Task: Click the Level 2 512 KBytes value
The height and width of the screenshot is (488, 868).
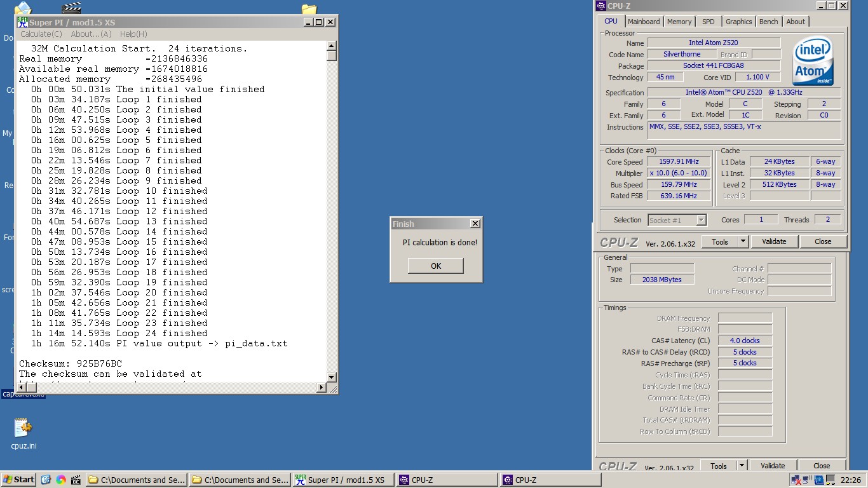Action: point(780,185)
